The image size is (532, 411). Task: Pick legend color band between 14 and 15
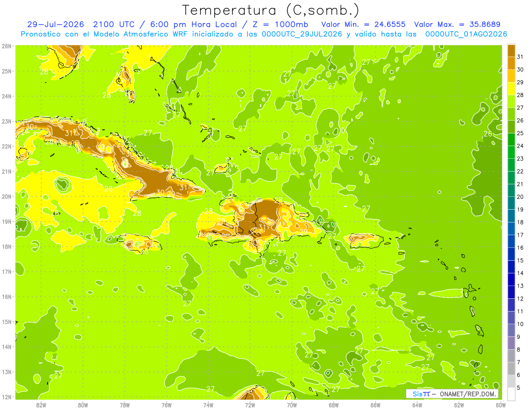pyautogui.click(x=511, y=266)
